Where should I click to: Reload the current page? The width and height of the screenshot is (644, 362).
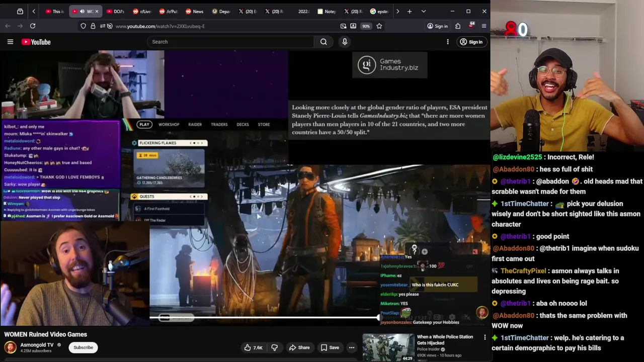(x=33, y=26)
